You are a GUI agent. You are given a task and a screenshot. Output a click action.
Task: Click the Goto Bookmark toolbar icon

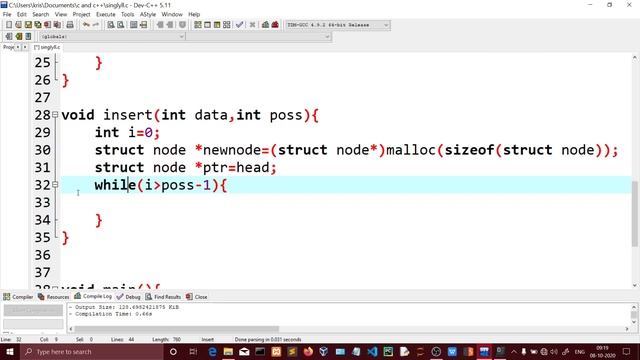(x=28, y=36)
